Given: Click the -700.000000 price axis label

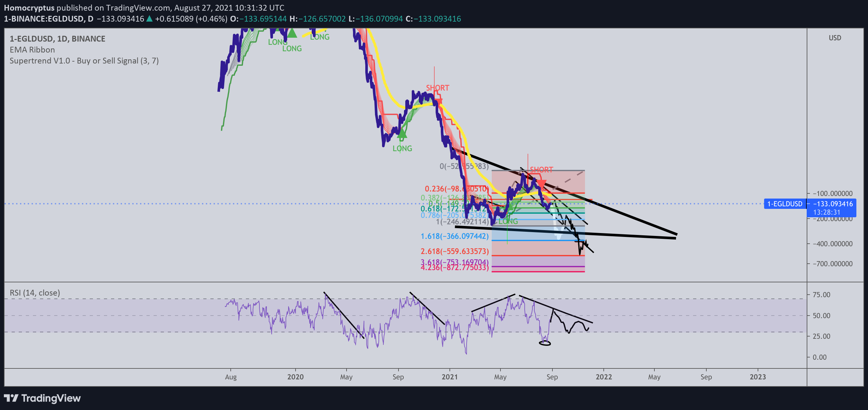Looking at the screenshot, I should pos(832,264).
